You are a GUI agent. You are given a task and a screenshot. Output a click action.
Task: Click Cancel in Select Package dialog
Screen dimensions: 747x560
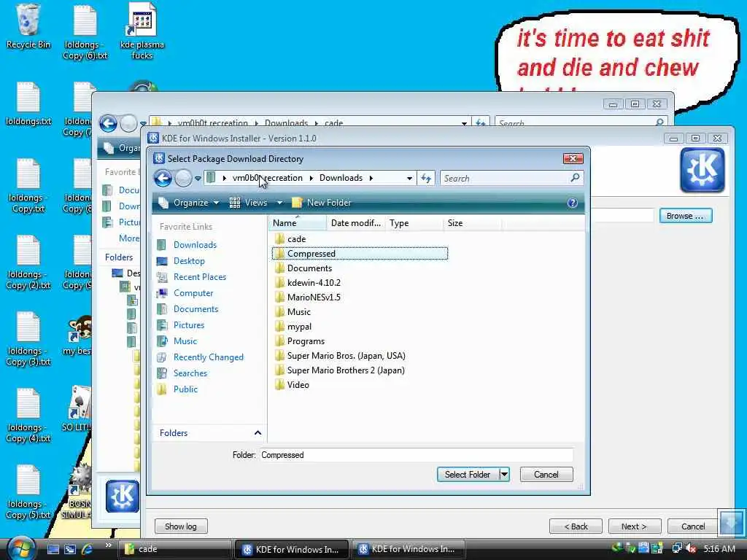click(546, 475)
